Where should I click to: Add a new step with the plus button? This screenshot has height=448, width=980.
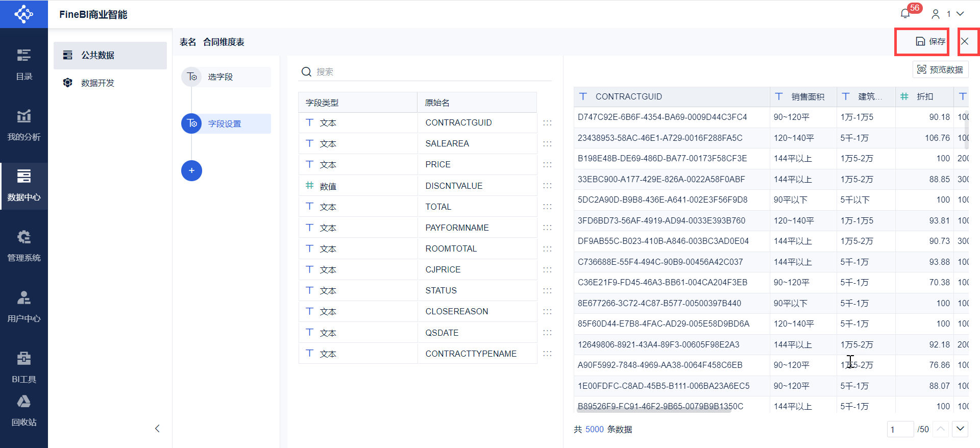tap(191, 170)
